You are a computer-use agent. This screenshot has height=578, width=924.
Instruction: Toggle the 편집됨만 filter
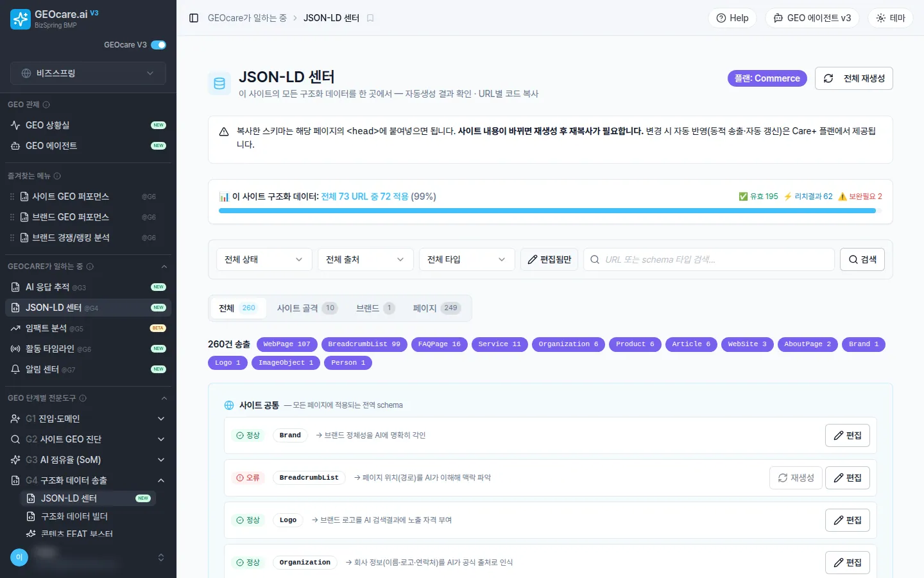tap(549, 259)
